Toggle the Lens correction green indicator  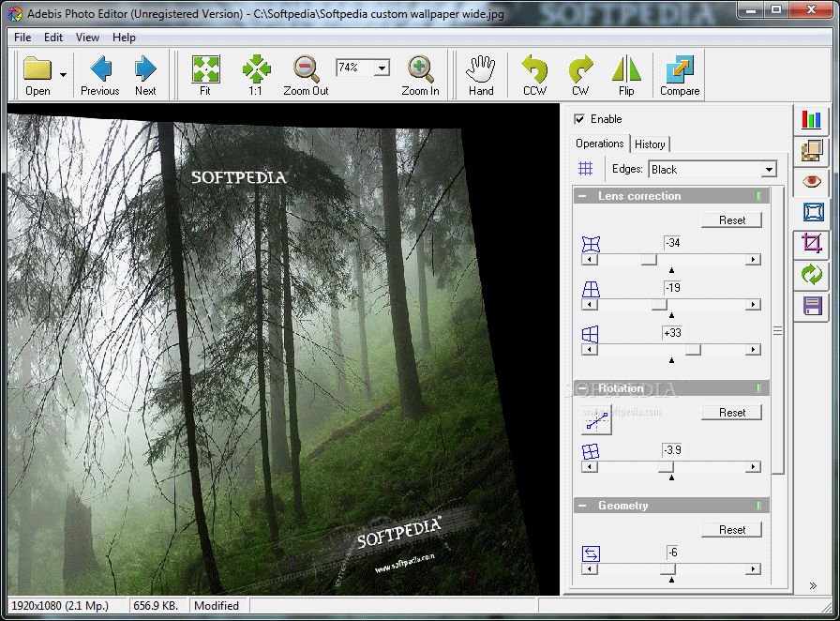click(758, 196)
